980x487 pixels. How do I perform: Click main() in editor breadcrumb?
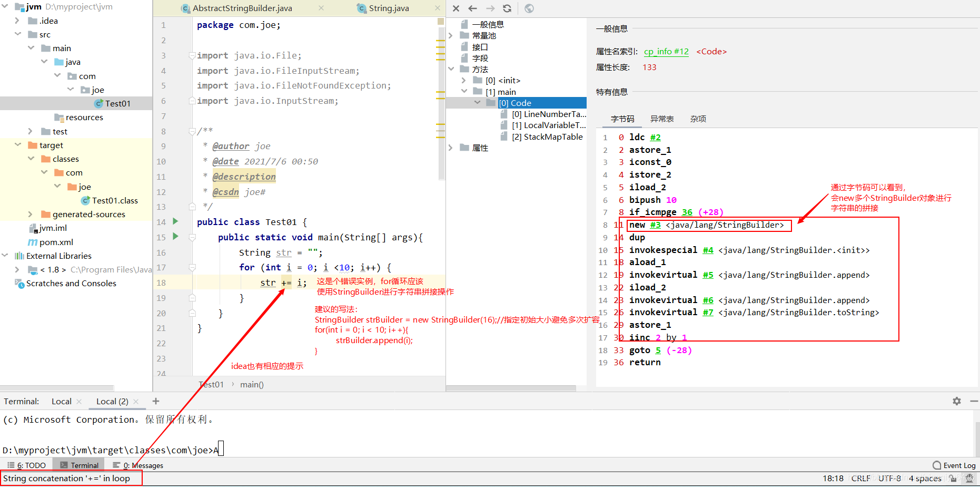click(252, 384)
